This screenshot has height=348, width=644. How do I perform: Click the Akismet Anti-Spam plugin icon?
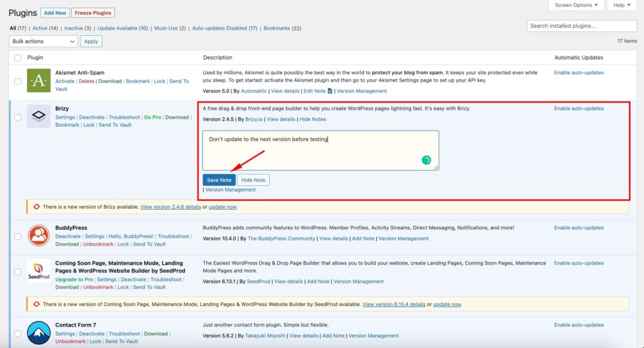coord(38,80)
